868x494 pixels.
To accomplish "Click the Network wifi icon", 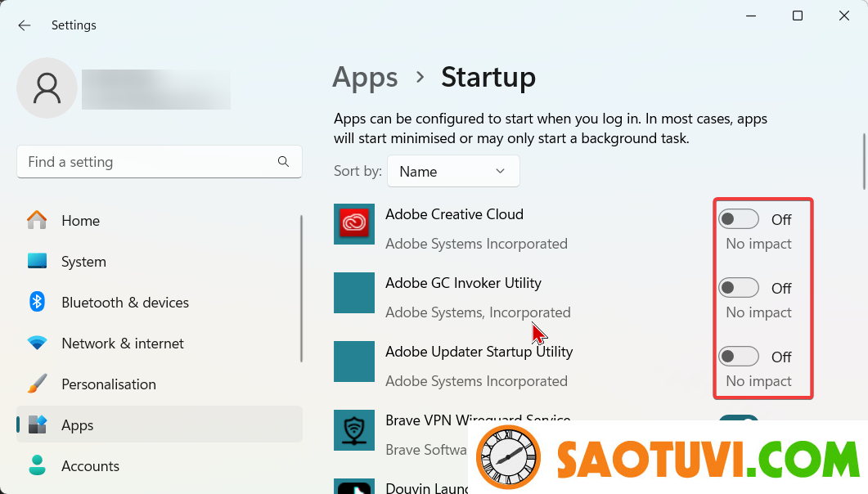I will [37, 343].
